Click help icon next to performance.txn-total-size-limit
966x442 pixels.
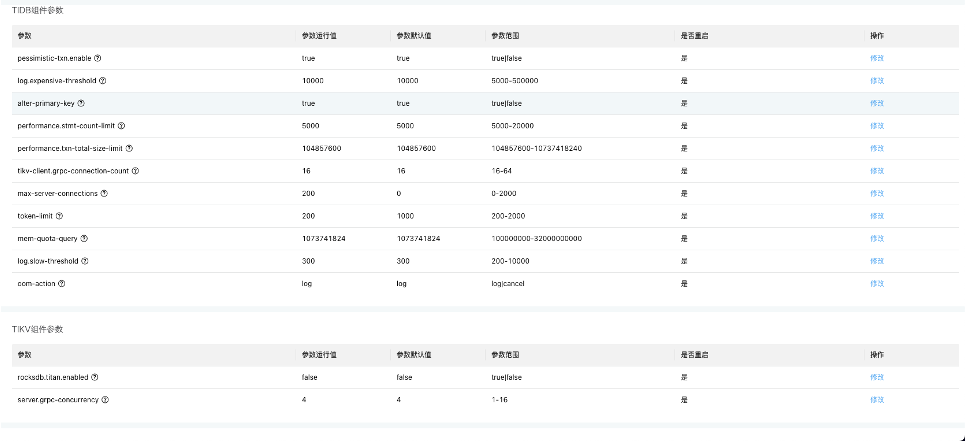[129, 149]
